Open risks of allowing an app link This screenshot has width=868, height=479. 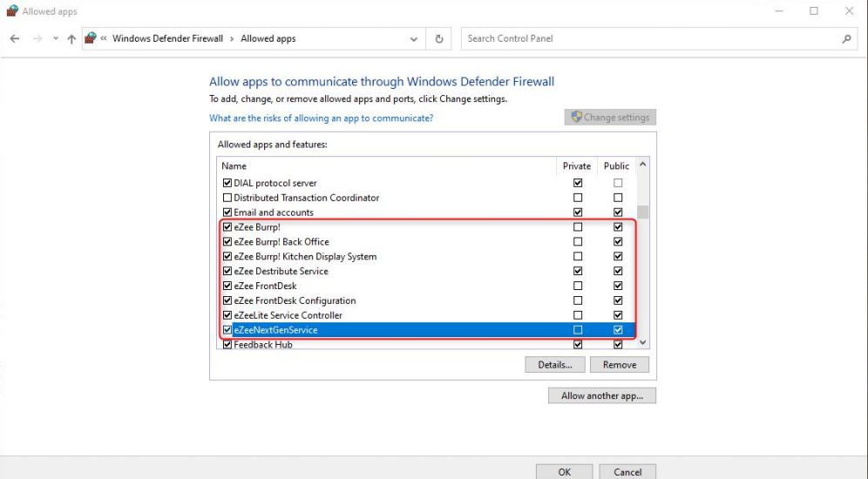point(321,118)
